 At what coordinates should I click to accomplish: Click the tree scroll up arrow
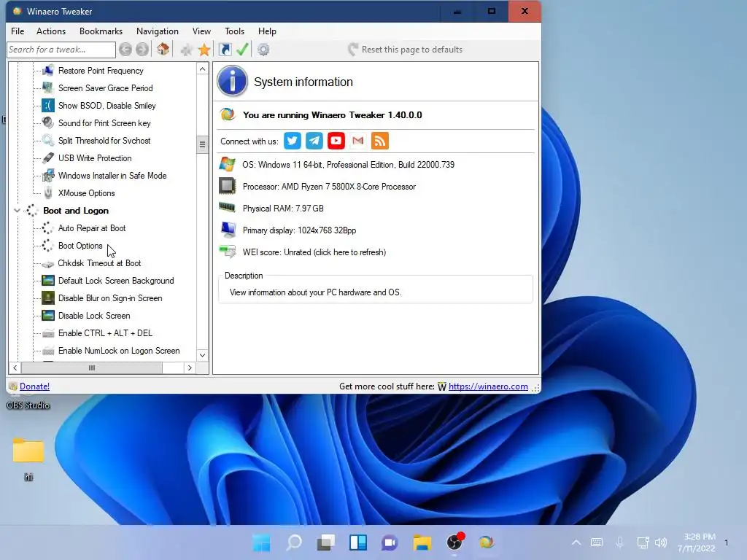203,69
